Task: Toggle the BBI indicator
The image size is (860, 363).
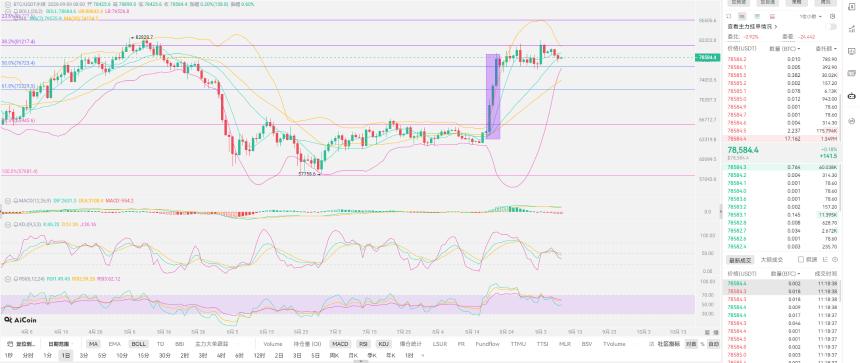Action: 179,344
